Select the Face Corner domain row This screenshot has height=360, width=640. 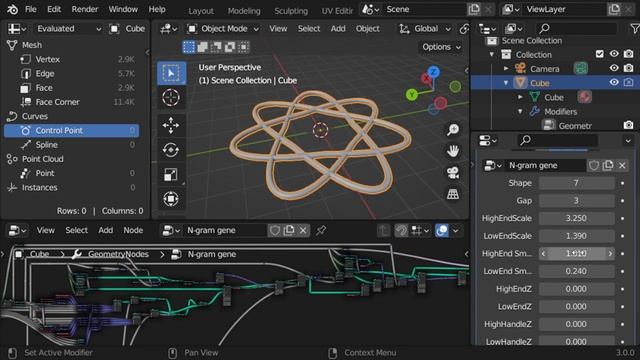pos(72,102)
